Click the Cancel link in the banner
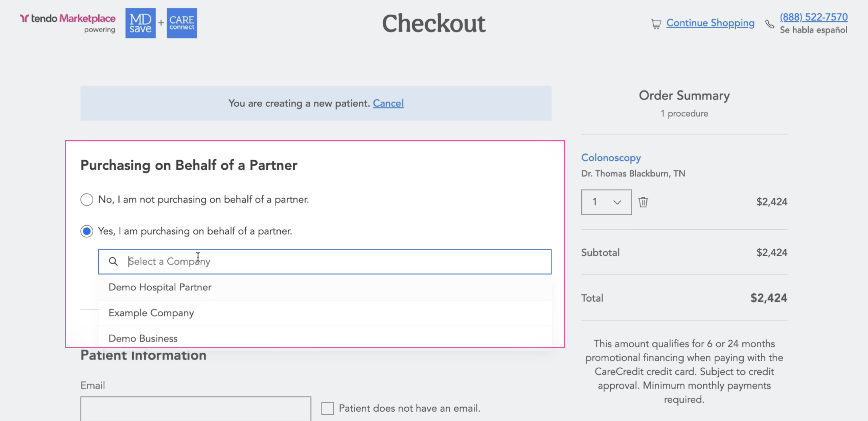The image size is (868, 421). pos(388,103)
